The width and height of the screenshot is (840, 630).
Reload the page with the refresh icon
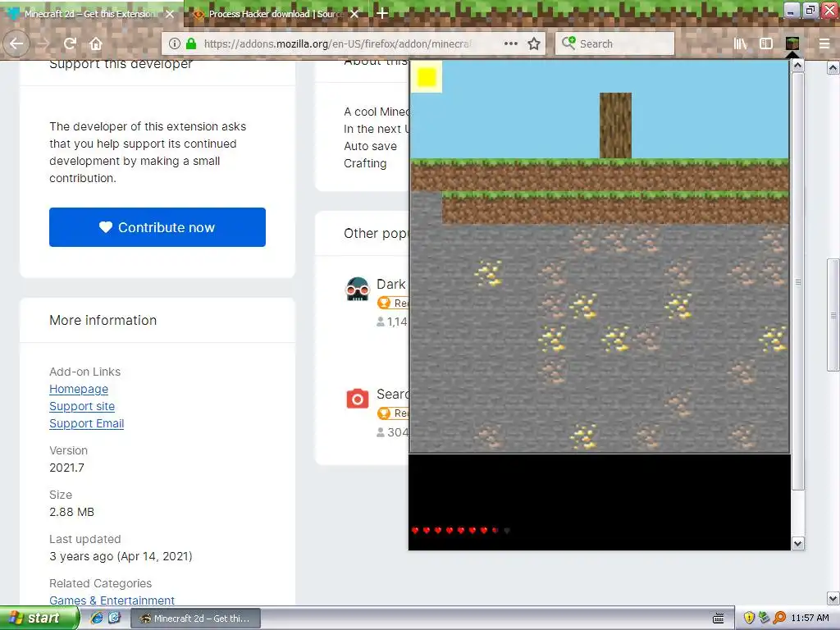coord(71,43)
